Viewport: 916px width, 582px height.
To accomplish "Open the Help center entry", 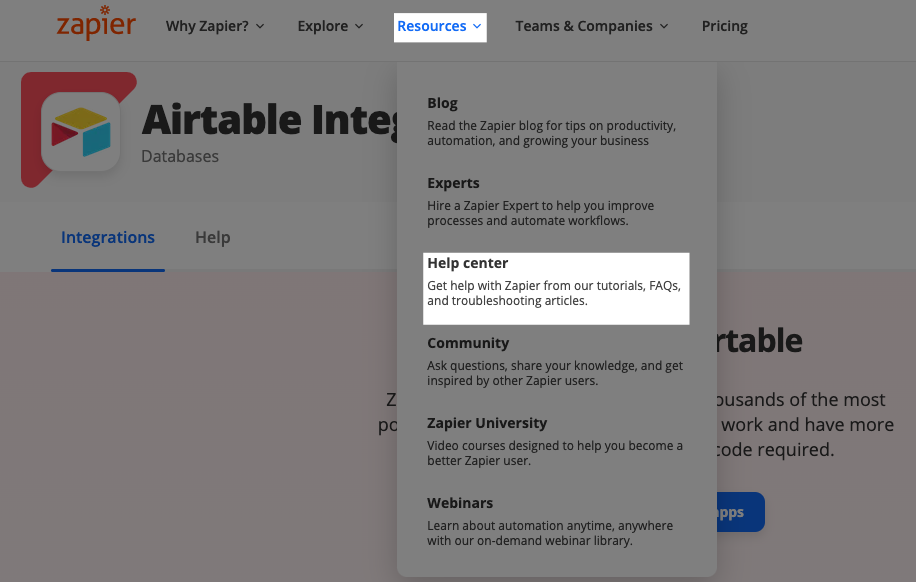I will click(x=556, y=289).
